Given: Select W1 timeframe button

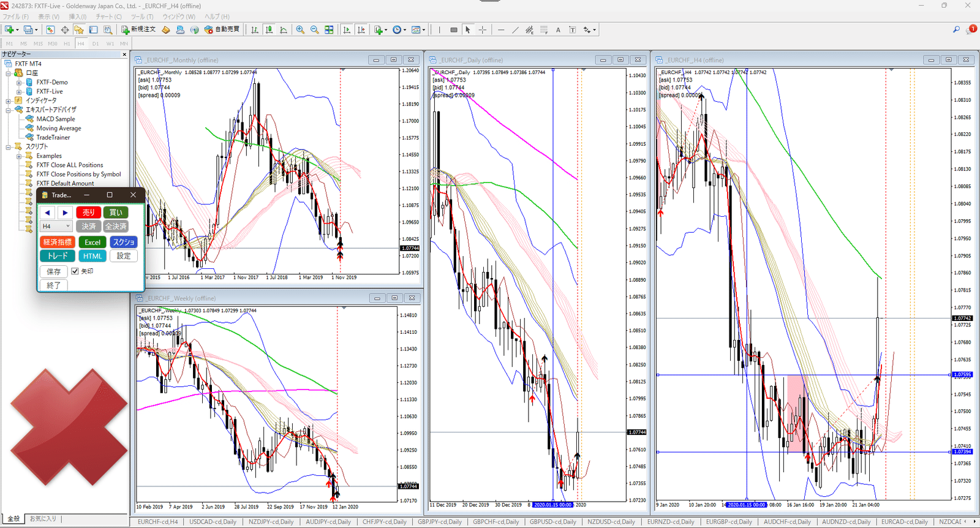Looking at the screenshot, I should click(x=110, y=43).
